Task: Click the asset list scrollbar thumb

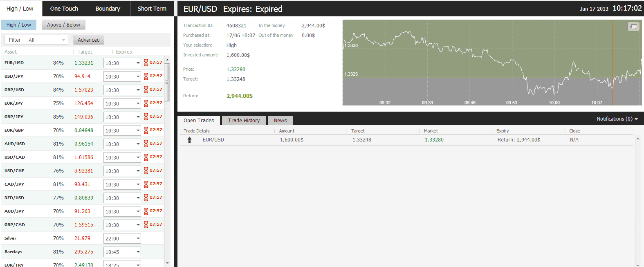Action: click(x=167, y=82)
